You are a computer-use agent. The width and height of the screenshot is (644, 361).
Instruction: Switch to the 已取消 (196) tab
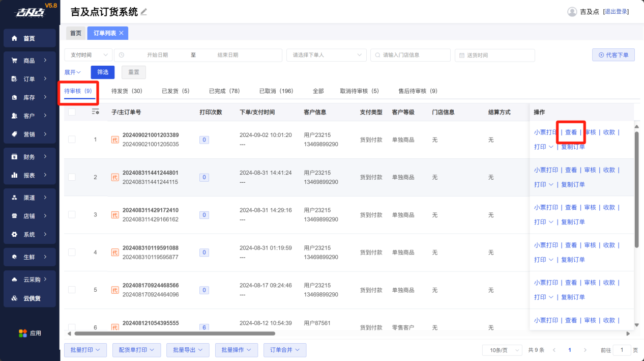coord(276,91)
